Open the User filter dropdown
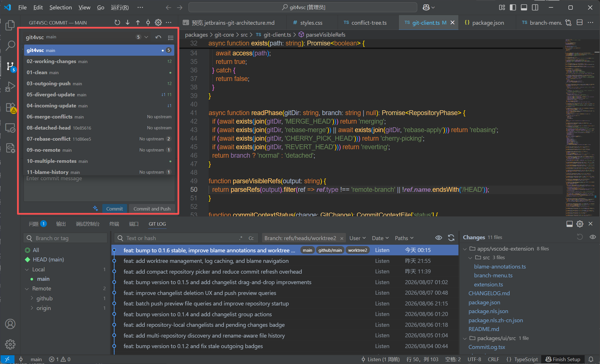The width and height of the screenshot is (600, 364). (358, 238)
